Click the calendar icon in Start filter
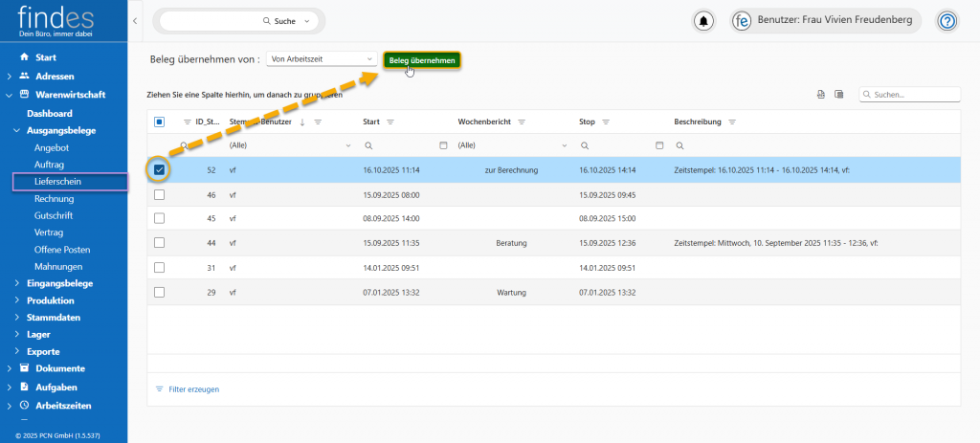 pos(442,145)
